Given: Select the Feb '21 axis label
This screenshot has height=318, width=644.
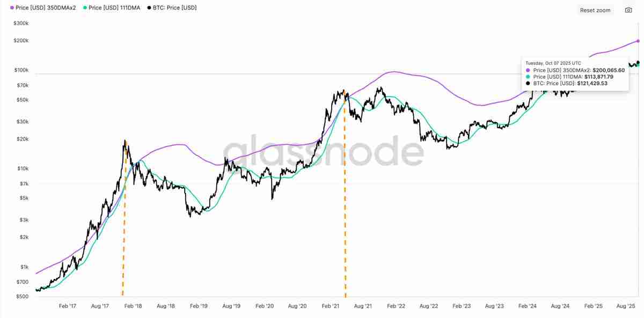Looking at the screenshot, I should pyautogui.click(x=330, y=306).
